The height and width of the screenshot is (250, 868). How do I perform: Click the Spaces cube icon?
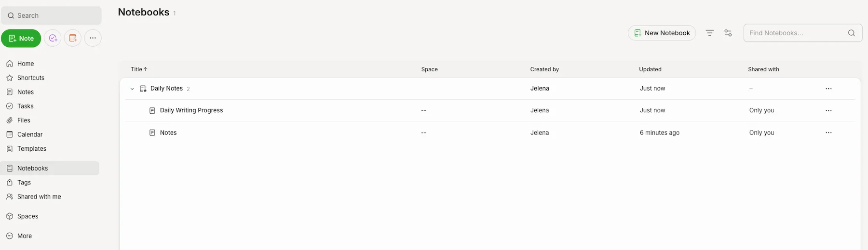coord(10,216)
